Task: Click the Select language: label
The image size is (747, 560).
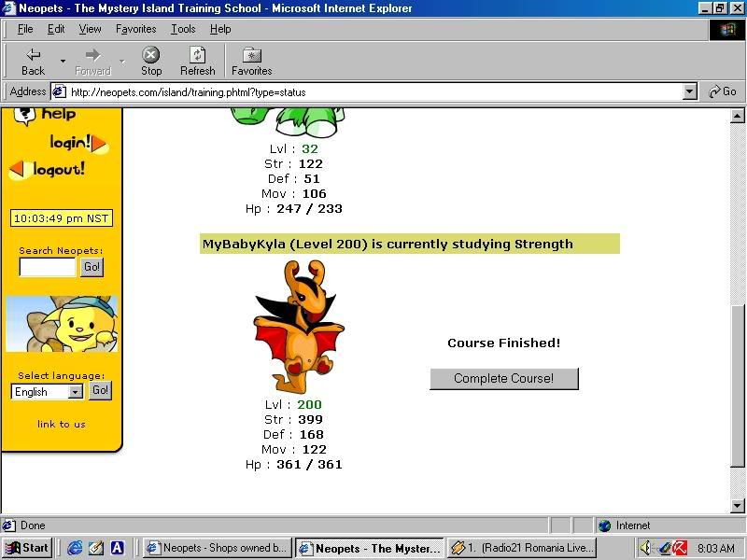Action: click(x=62, y=375)
